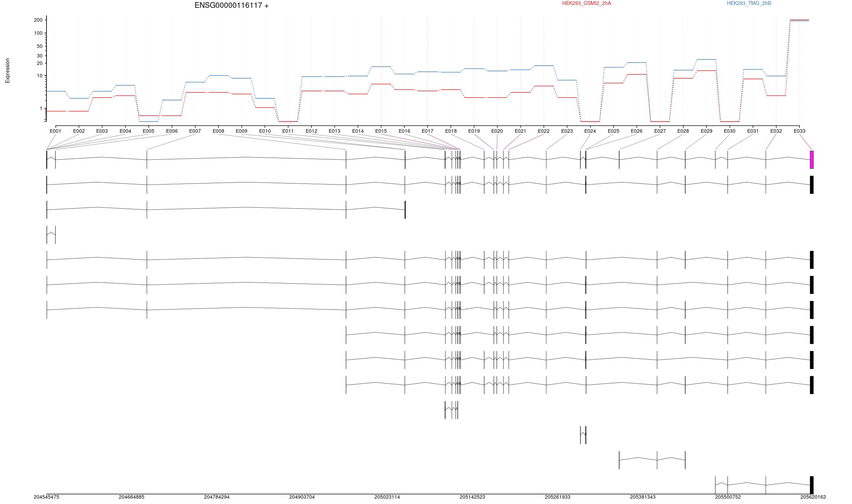Click genomic coordinate 204903704

[302, 497]
